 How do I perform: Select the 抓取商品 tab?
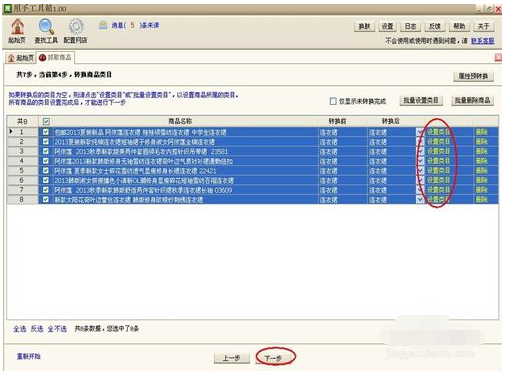(56, 58)
